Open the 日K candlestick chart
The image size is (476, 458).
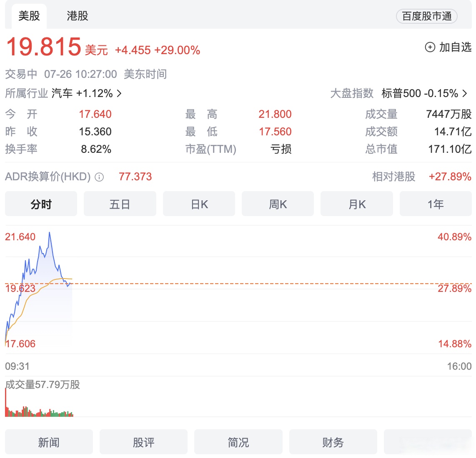[x=199, y=204]
